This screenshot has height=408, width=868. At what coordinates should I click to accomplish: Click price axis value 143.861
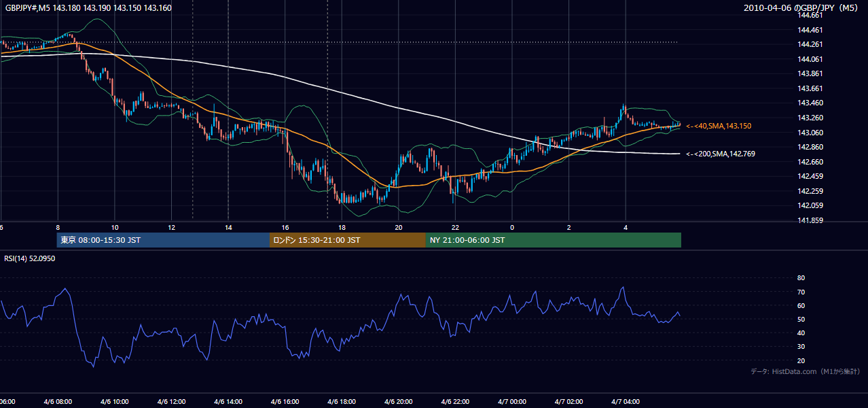[810, 73]
